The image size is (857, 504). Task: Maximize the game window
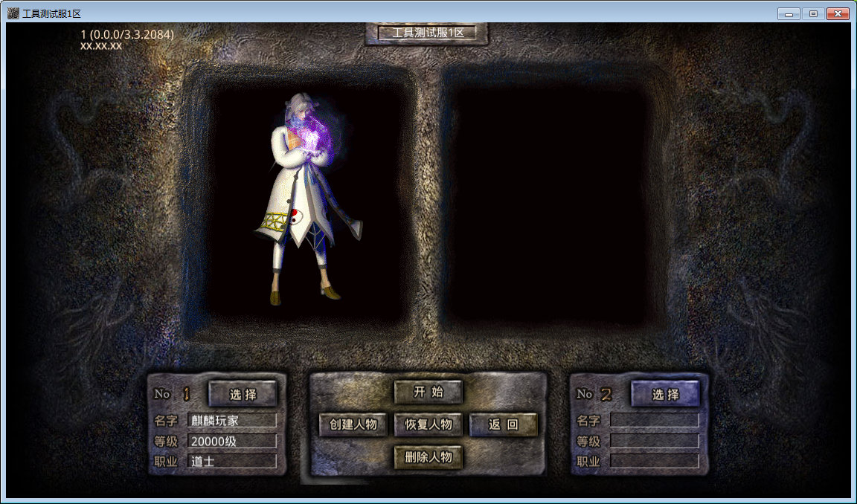(813, 13)
